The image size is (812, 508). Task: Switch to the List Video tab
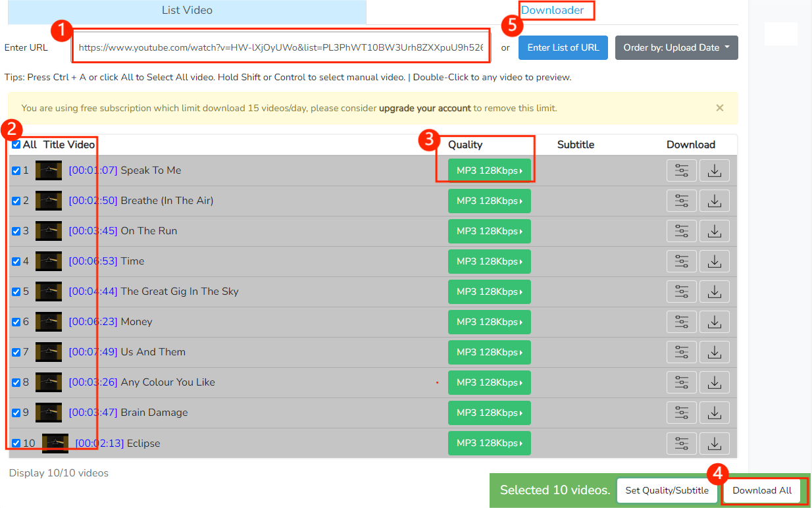pos(187,11)
